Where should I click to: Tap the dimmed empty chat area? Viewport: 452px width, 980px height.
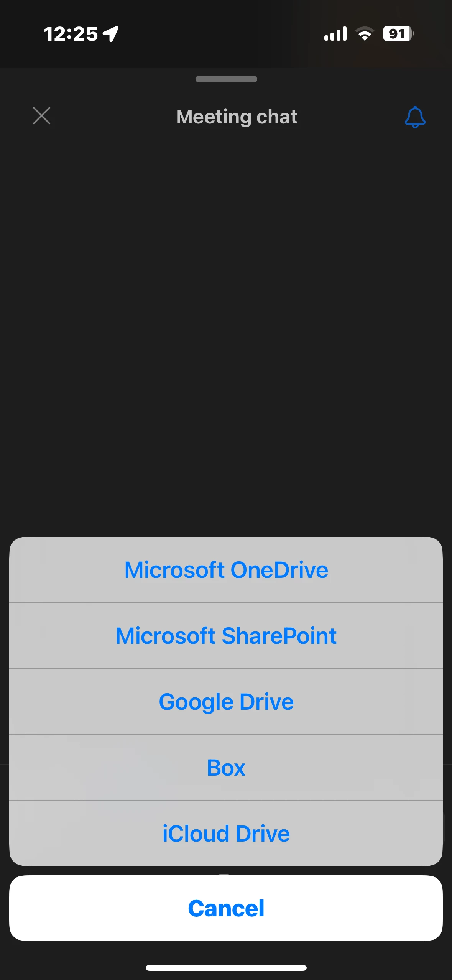click(x=226, y=330)
